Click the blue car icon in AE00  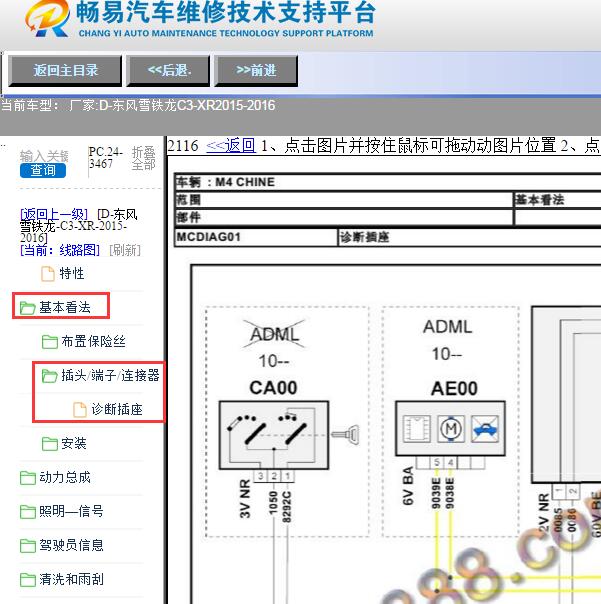pyautogui.click(x=485, y=428)
